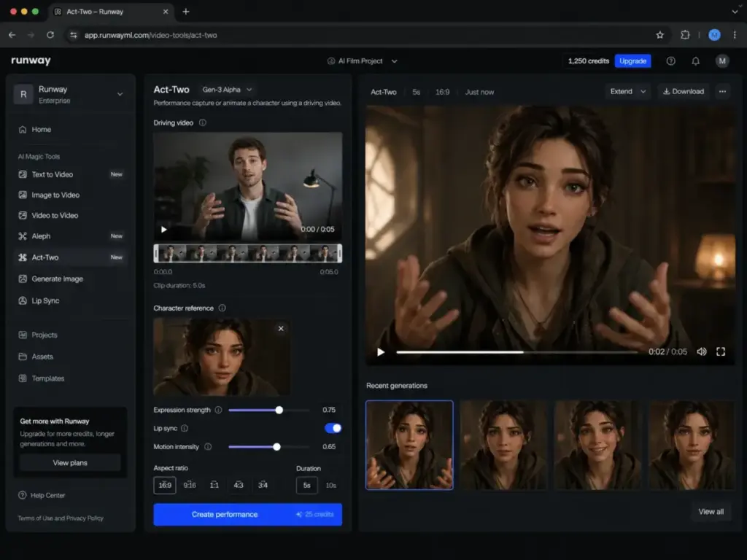The width and height of the screenshot is (747, 560).
Task: Mute the output video volume
Action: click(x=702, y=351)
